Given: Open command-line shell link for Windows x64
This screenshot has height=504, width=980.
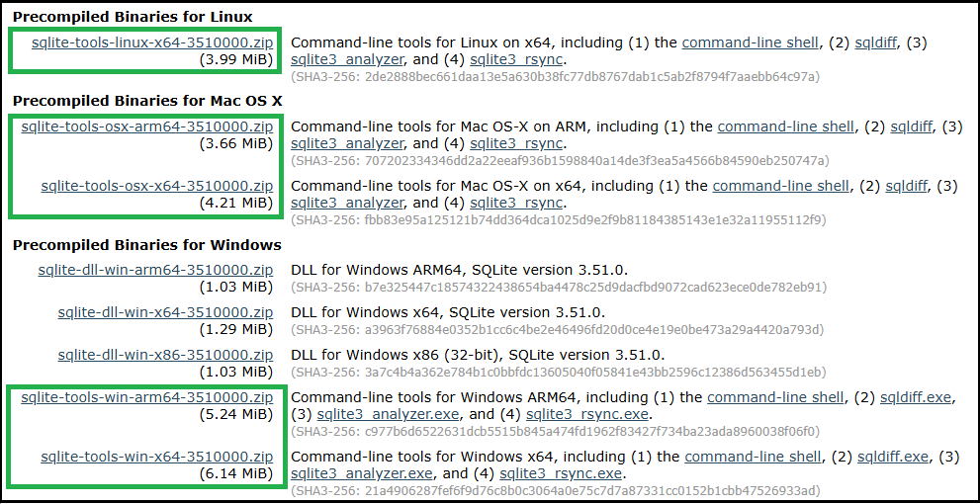Looking at the screenshot, I should click(753, 457).
